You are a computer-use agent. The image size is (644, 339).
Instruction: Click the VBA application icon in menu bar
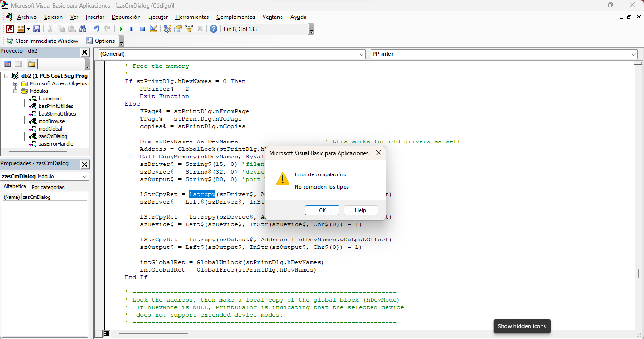click(x=9, y=17)
